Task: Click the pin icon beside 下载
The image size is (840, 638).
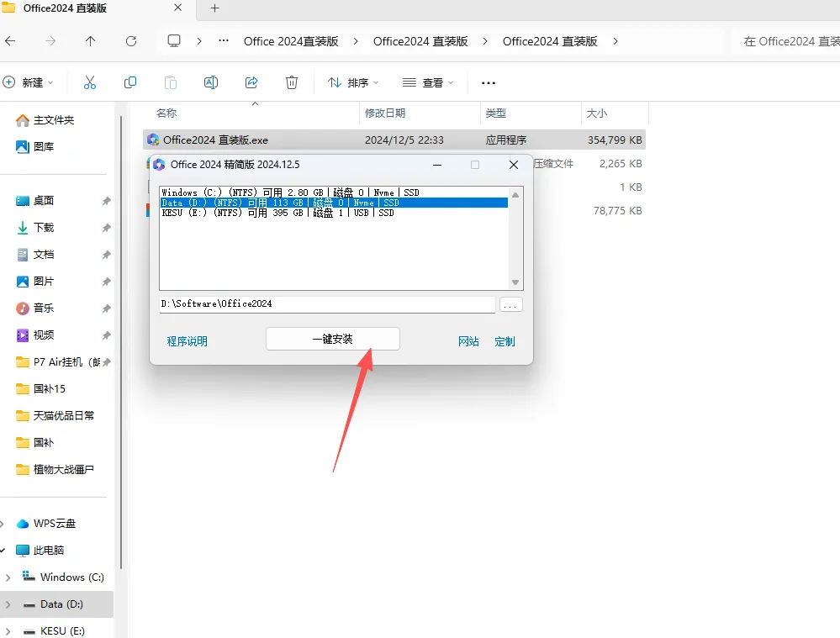Action: (x=107, y=228)
